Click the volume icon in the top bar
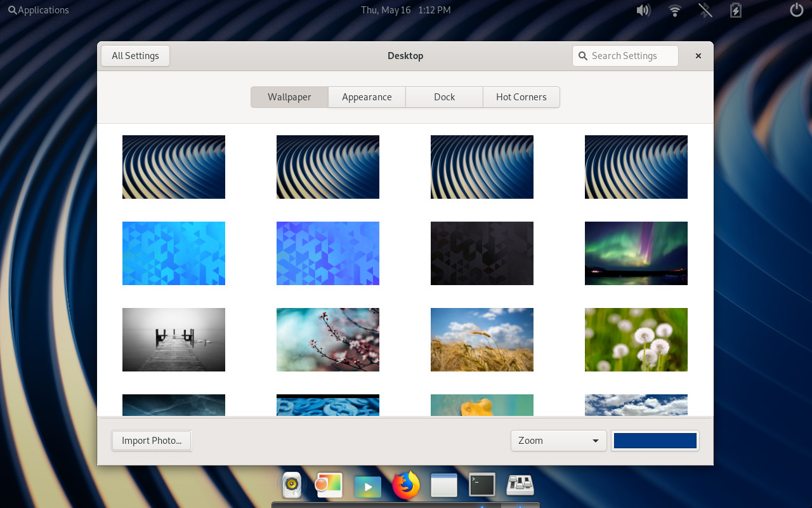Viewport: 812px width, 508px height. pos(643,10)
